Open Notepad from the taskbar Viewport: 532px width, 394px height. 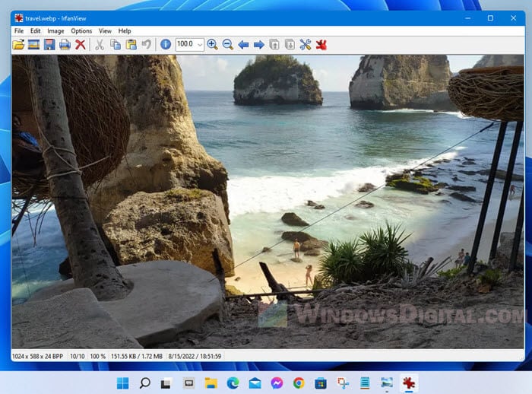(365, 383)
